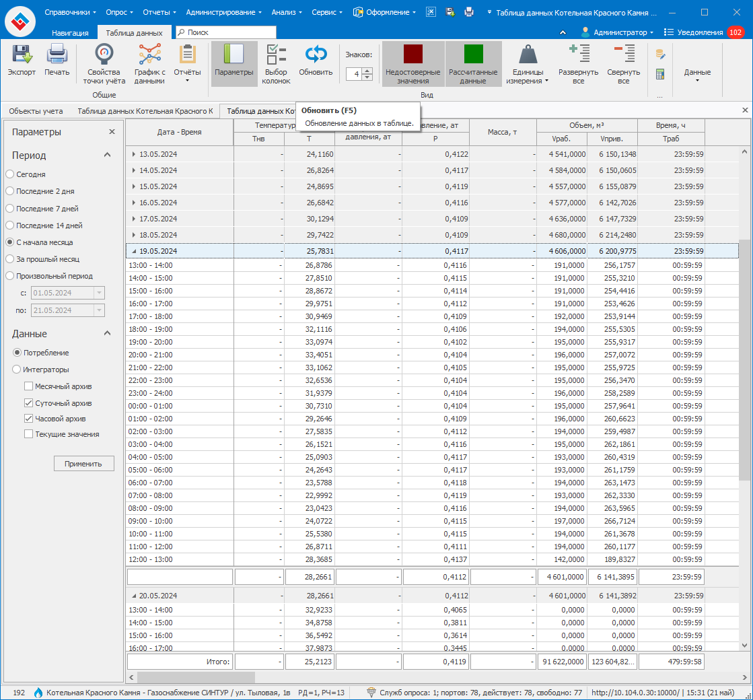This screenshot has height=700, width=753.
Task: Open the Отчеты menu in the menu bar
Action: coord(160,12)
